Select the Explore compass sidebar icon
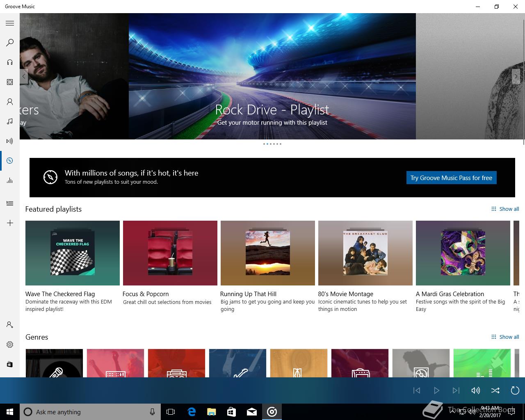This screenshot has height=420, width=525. point(10,161)
